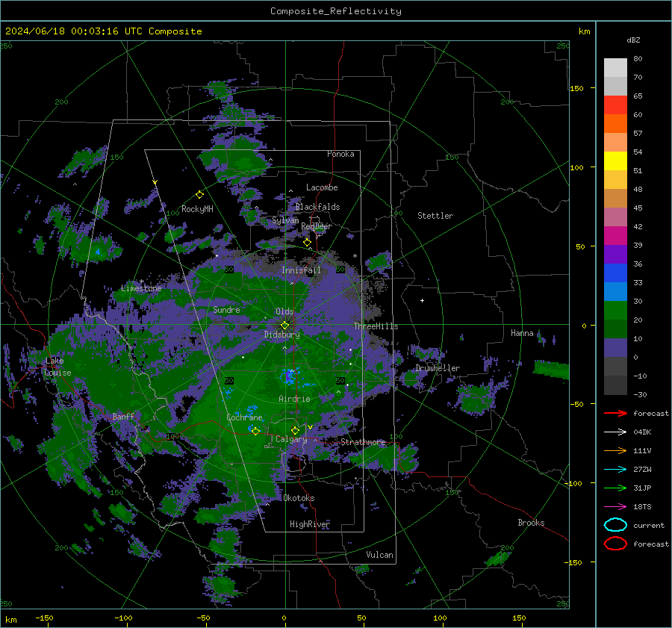Click the Drumheller city label
The height and width of the screenshot is (628, 672).
pos(438,368)
